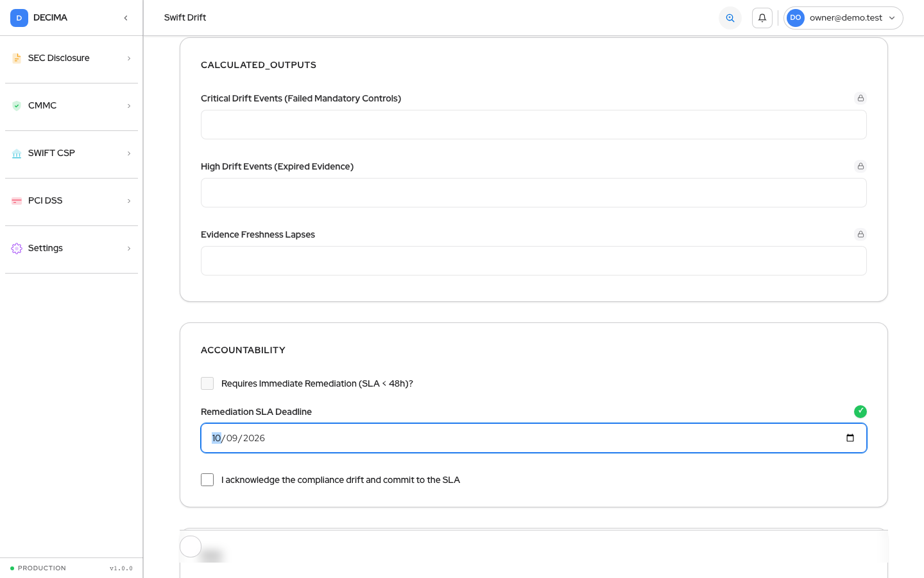924x578 pixels.
Task: Expand the CMMC menu chevron
Action: [x=129, y=106]
